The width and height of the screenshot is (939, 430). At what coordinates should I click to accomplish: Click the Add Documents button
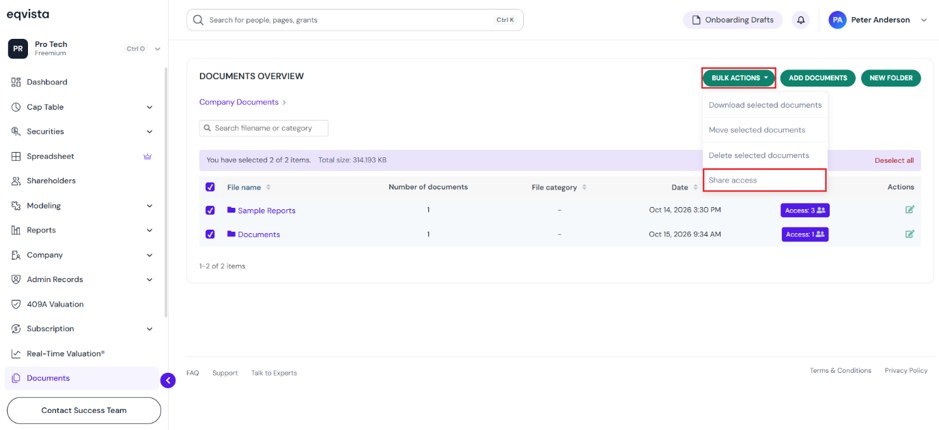[817, 78]
